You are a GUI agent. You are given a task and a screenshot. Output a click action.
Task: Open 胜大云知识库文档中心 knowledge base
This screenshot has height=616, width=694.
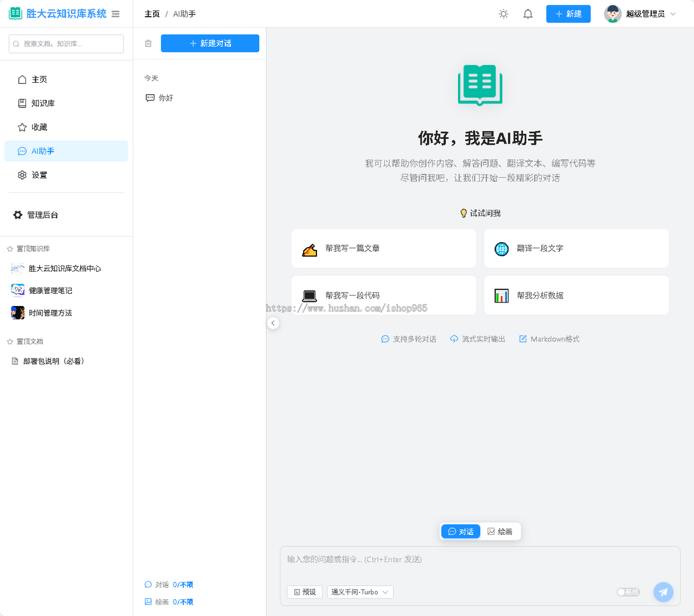(66, 268)
